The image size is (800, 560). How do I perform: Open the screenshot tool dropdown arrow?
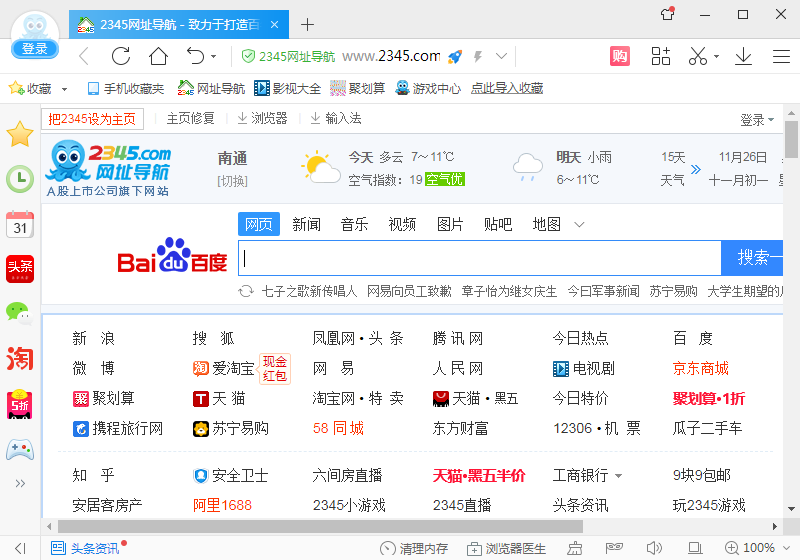(x=716, y=57)
